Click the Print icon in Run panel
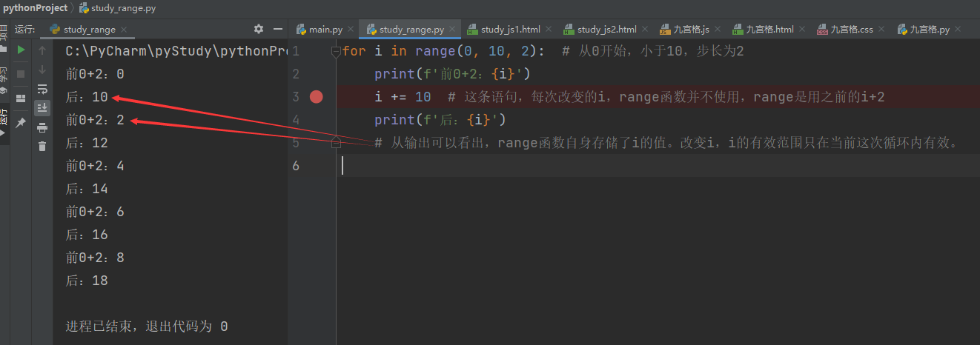 coord(42,127)
